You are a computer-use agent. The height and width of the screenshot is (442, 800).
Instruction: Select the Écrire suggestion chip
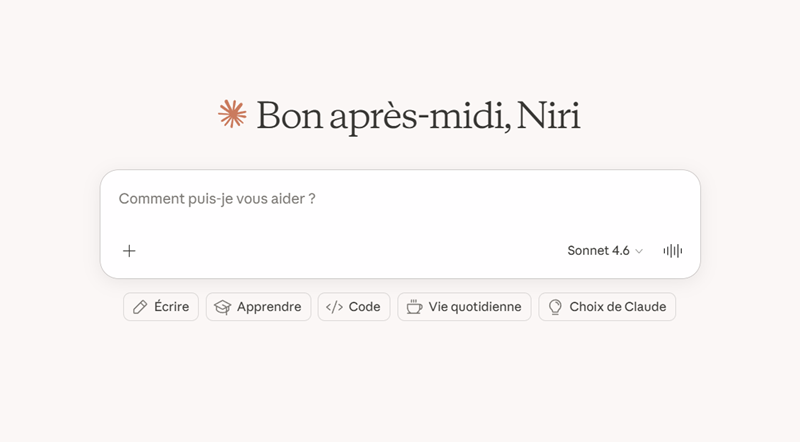coord(161,307)
